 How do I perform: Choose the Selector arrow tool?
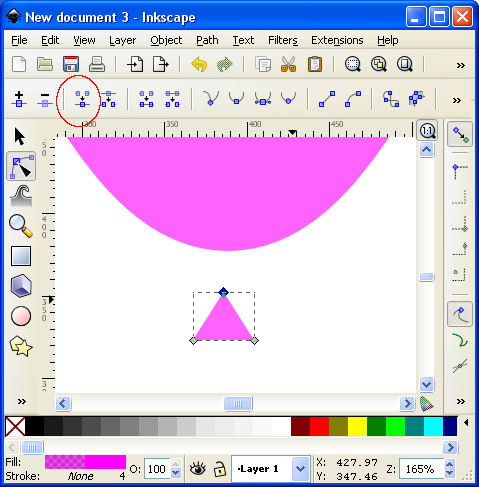20,137
